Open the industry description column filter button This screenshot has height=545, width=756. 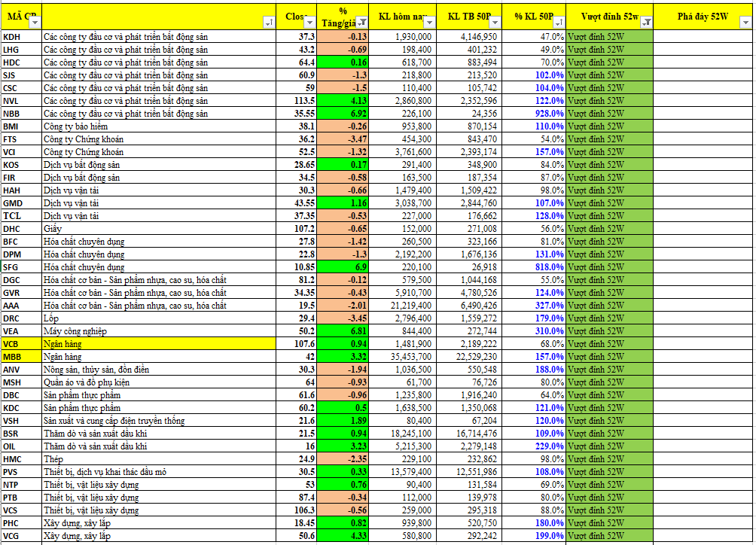269,23
